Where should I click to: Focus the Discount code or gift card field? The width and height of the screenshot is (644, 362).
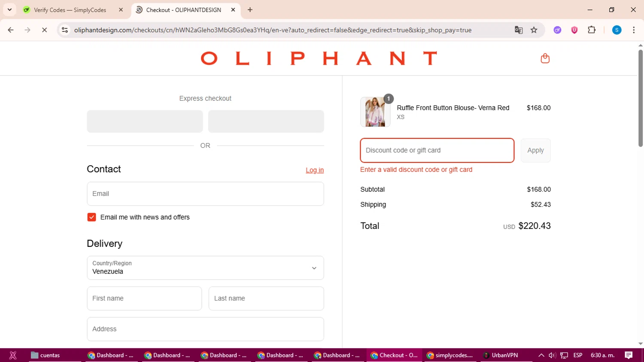(x=437, y=150)
